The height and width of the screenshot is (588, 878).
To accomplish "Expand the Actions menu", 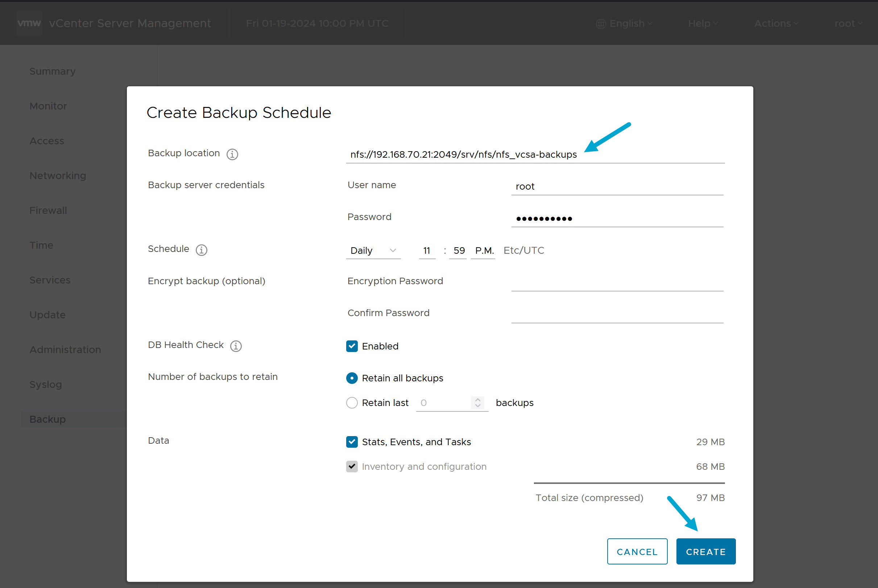I will (x=775, y=23).
